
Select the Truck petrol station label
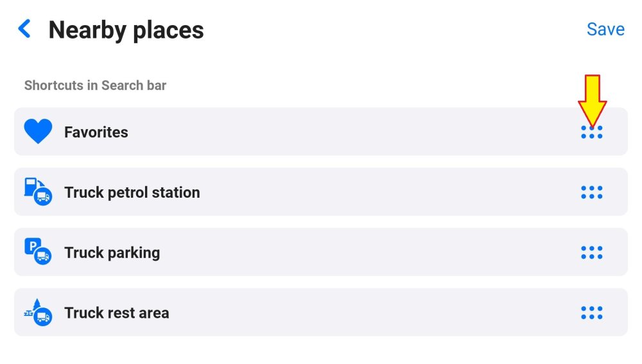coord(132,193)
